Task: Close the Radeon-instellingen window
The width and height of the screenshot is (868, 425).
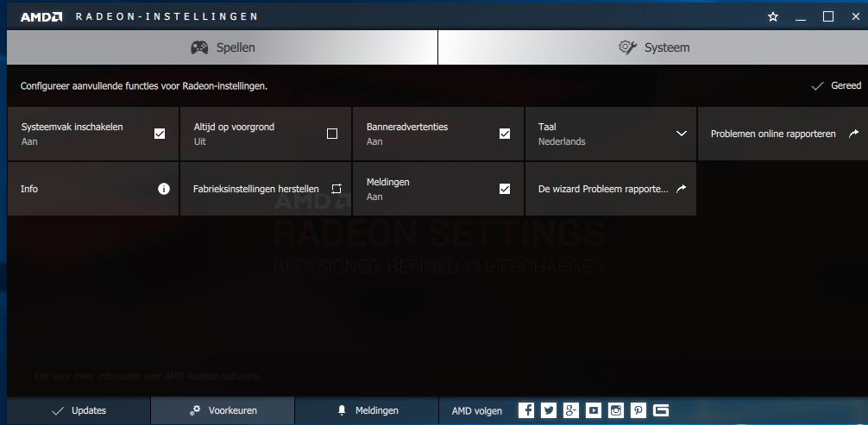Action: tap(855, 16)
